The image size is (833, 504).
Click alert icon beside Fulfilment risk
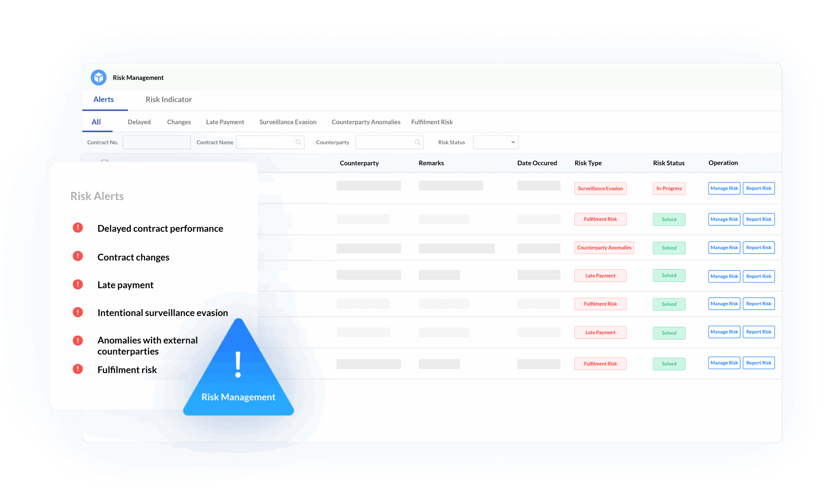[x=78, y=369]
